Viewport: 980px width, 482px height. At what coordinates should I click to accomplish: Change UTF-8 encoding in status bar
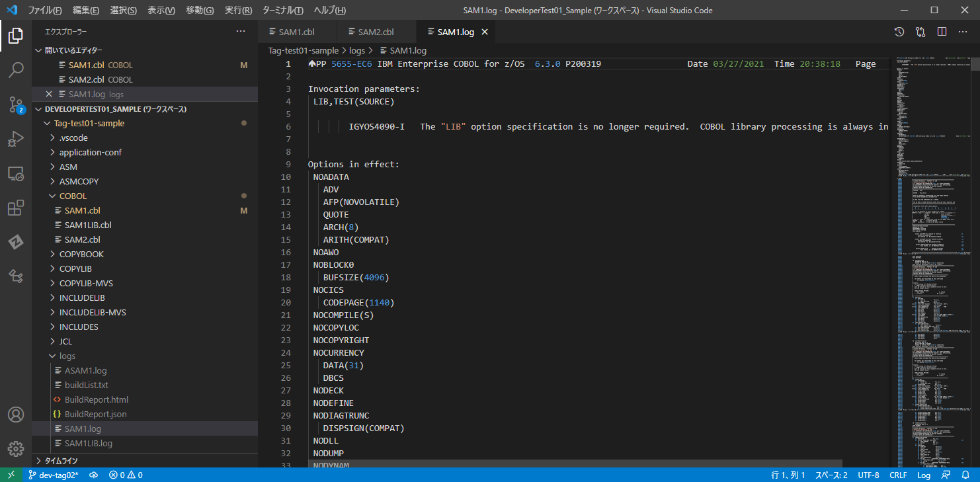point(868,475)
